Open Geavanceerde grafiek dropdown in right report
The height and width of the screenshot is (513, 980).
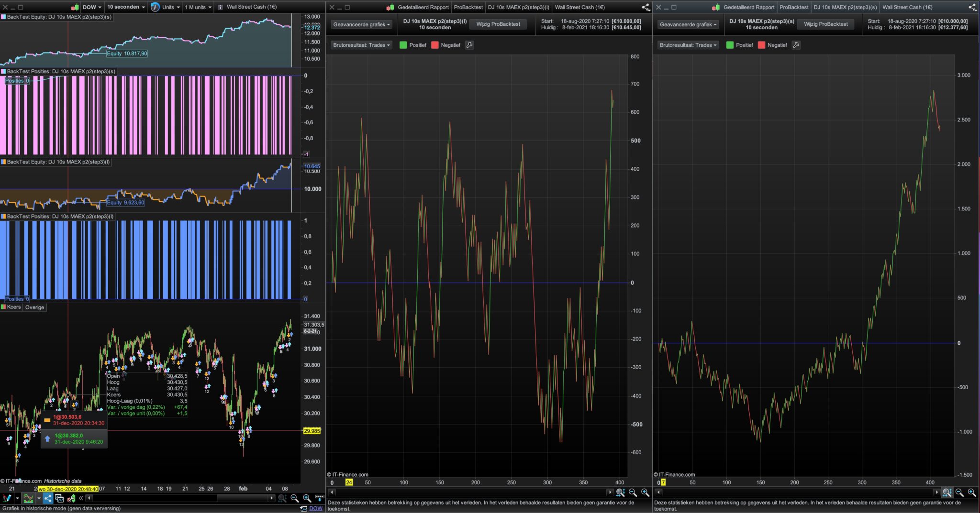[x=688, y=24]
